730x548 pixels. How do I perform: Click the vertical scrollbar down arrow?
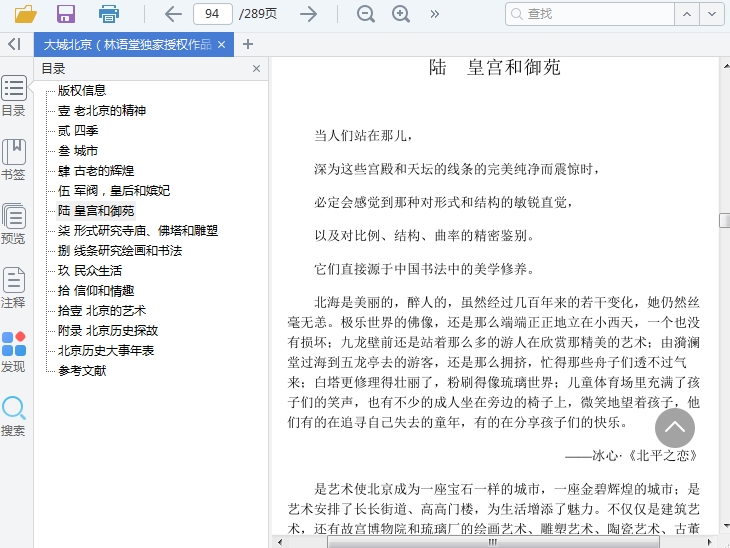[x=725, y=527]
